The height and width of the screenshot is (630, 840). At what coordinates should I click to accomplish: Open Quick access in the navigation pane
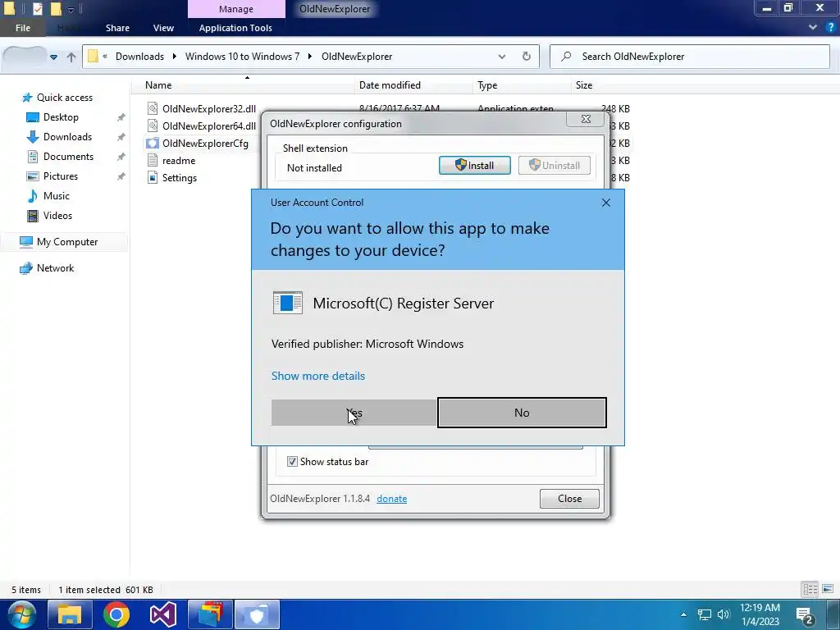[x=64, y=98]
